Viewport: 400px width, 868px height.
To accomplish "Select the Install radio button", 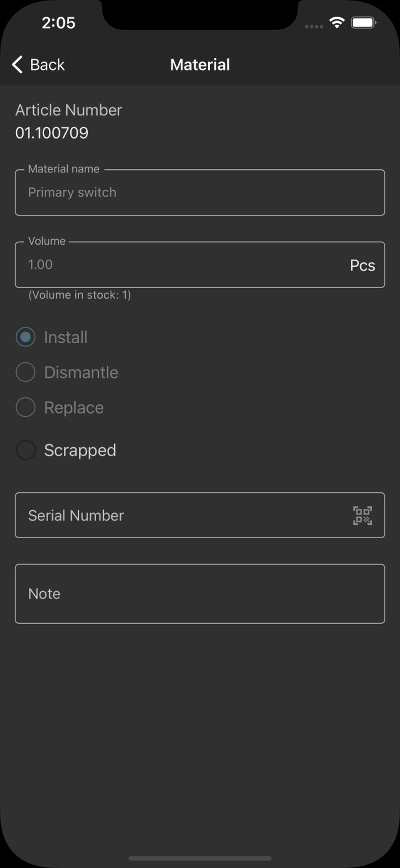I will (x=26, y=337).
